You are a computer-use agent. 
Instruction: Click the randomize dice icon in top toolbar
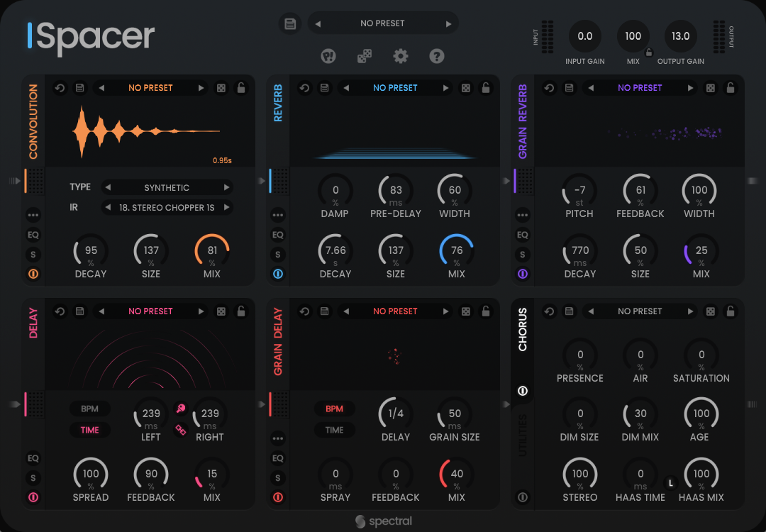point(365,56)
